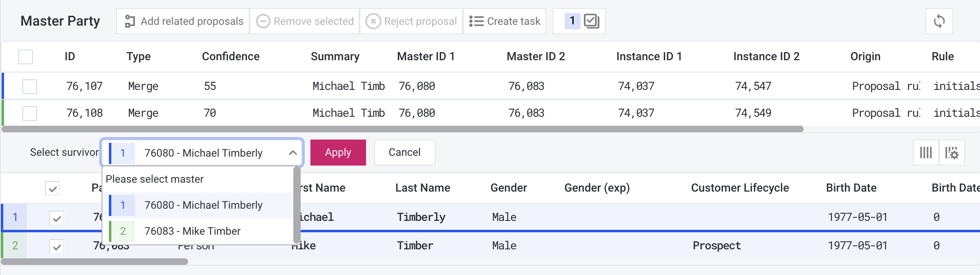
Task: Collapse the Select survivor dropdown
Action: coord(293,153)
